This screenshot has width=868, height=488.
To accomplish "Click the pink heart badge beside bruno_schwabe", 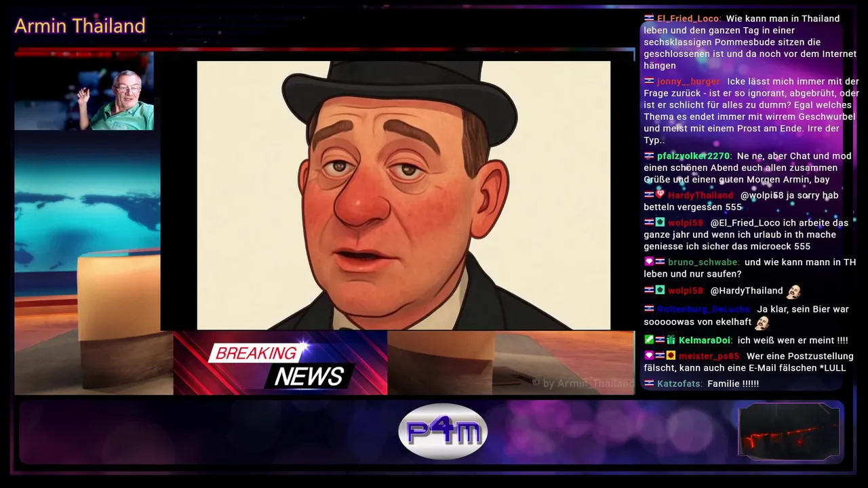I will tap(649, 262).
